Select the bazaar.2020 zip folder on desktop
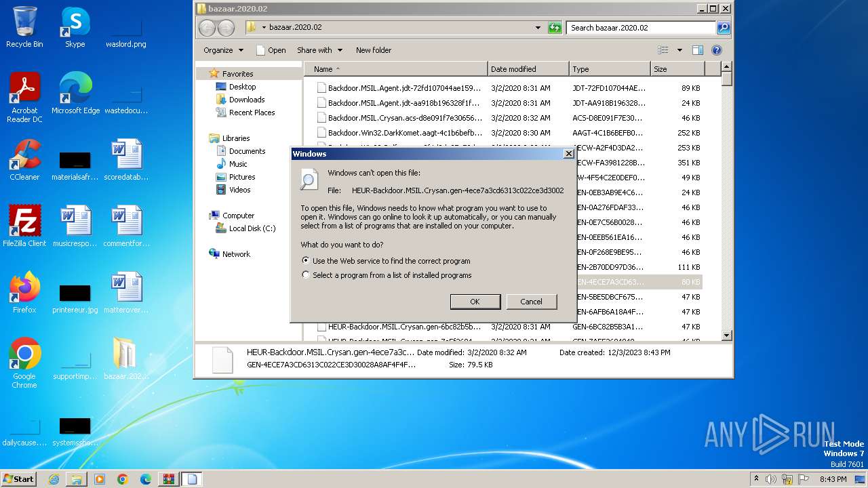This screenshot has height=488, width=868. click(126, 359)
